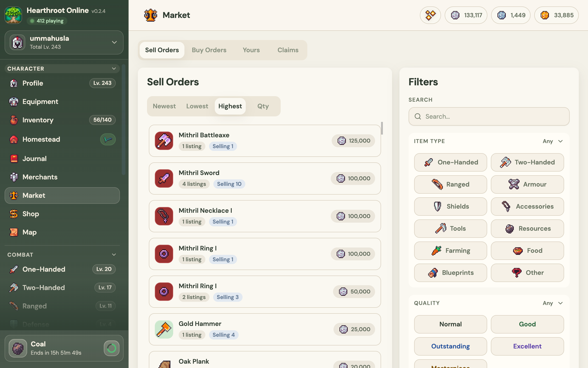
Task: Open Merchants in the sidebar
Action: click(62, 177)
